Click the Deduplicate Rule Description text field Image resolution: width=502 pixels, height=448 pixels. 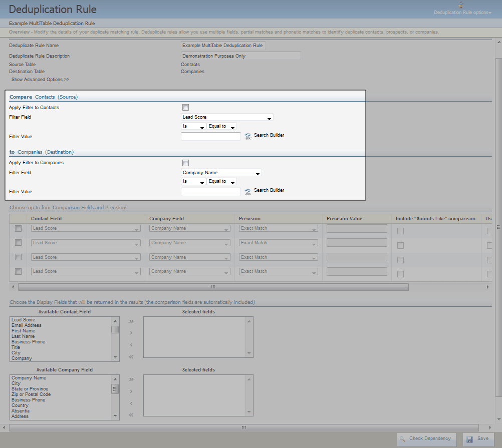click(241, 56)
